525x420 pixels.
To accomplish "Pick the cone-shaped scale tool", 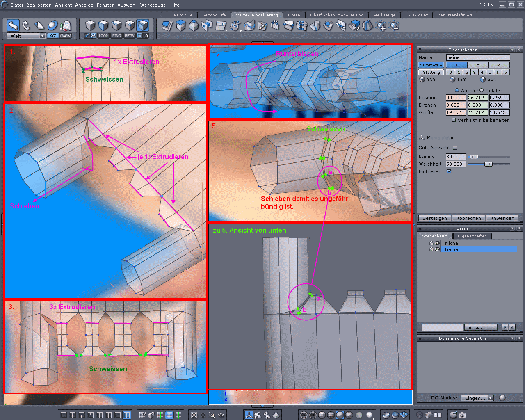I will [39, 25].
